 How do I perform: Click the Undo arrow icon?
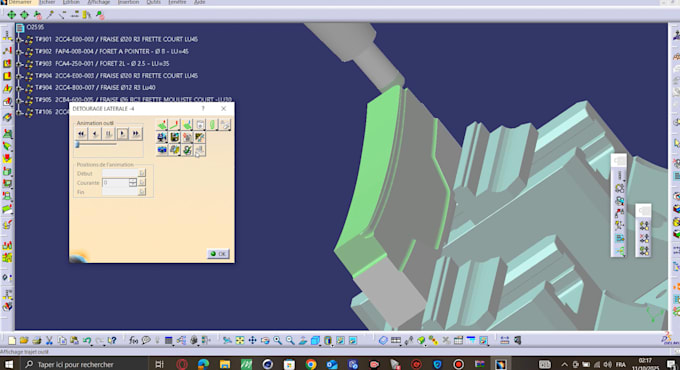[x=87, y=341]
